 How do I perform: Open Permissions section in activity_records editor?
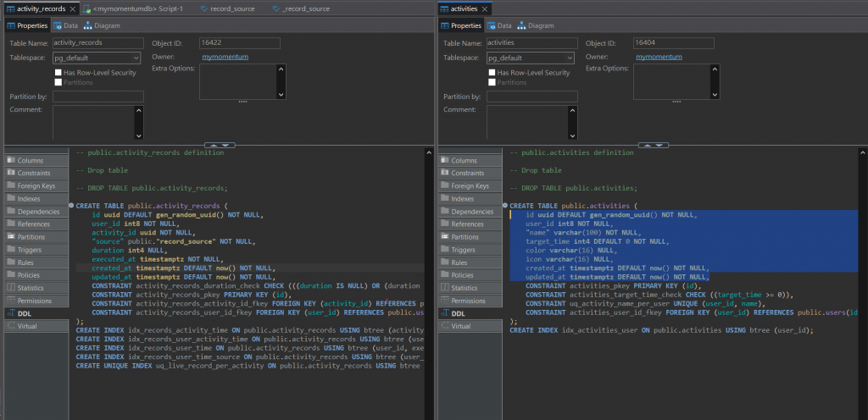pos(36,301)
